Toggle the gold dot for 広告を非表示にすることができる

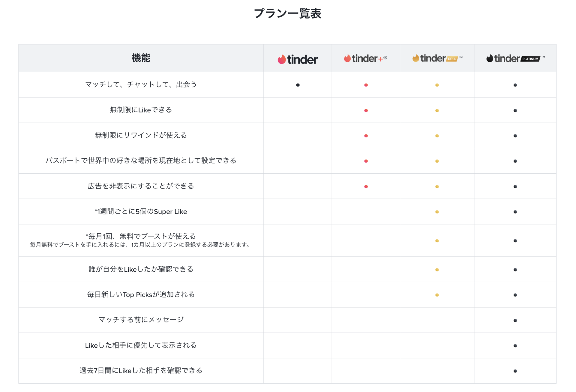[437, 186]
